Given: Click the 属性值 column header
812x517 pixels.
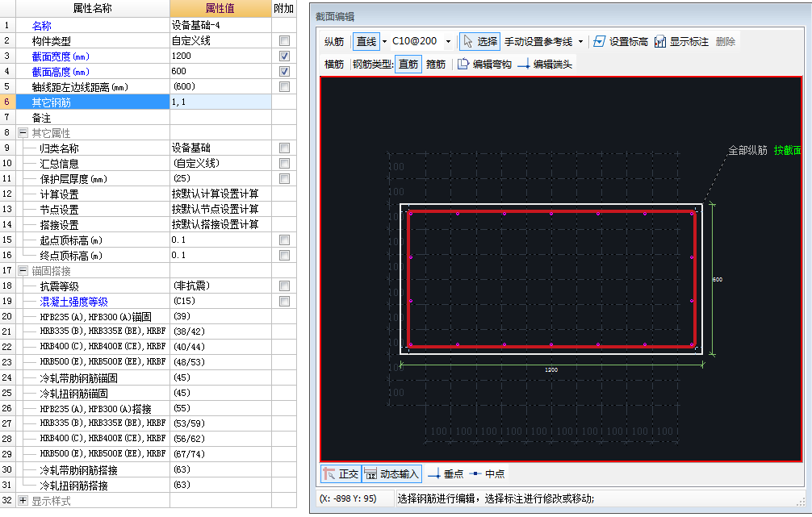Looking at the screenshot, I should pos(220,8).
